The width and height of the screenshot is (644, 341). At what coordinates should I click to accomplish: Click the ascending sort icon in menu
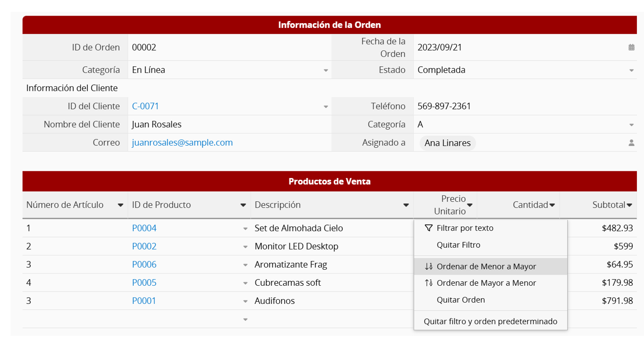click(x=429, y=266)
